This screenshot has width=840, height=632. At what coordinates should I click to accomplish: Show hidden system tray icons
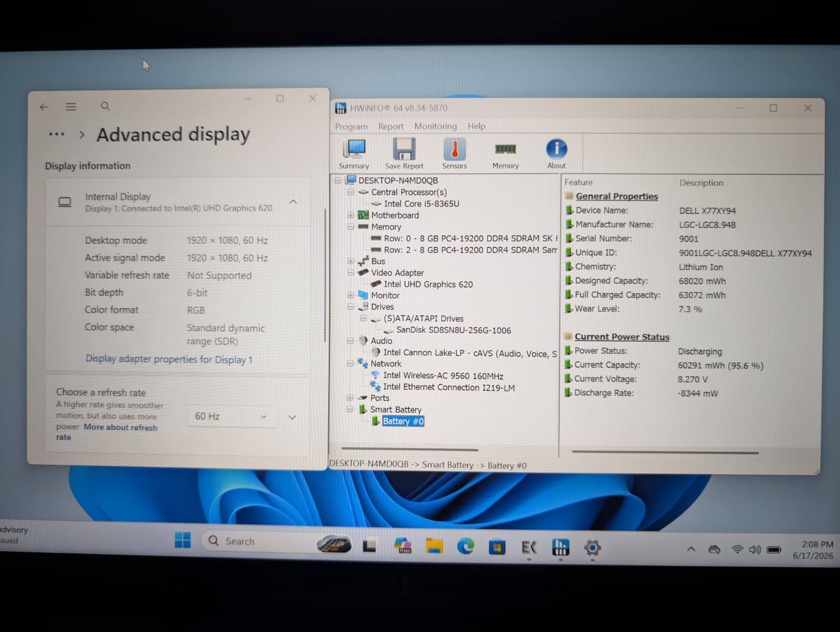691,549
